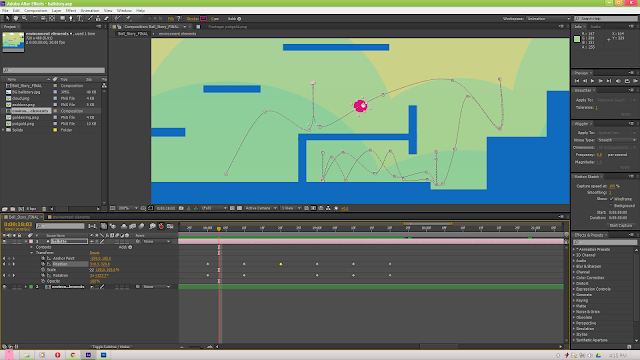This screenshot has height=360, width=640.
Task: Expand the Contents property group
Action: tap(31, 247)
